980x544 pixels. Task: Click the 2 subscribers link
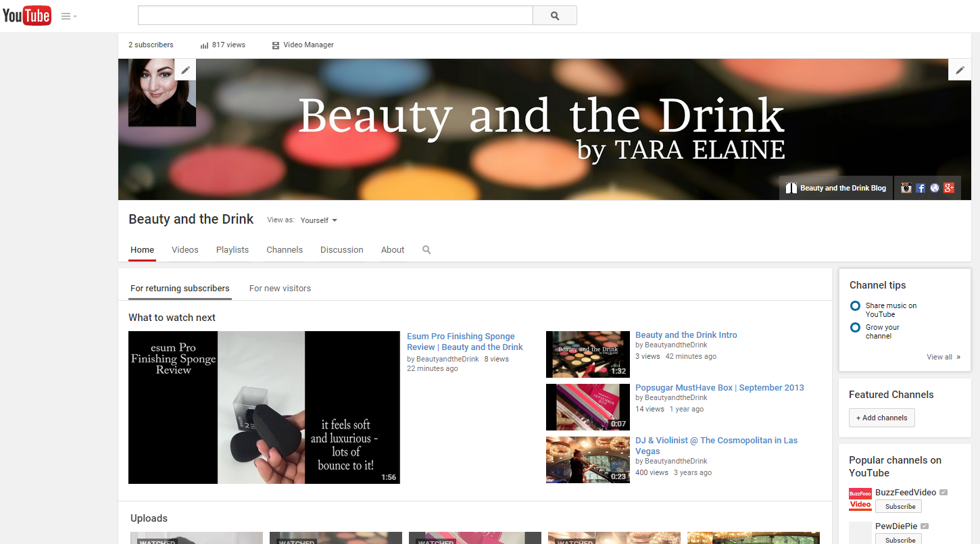pos(151,45)
